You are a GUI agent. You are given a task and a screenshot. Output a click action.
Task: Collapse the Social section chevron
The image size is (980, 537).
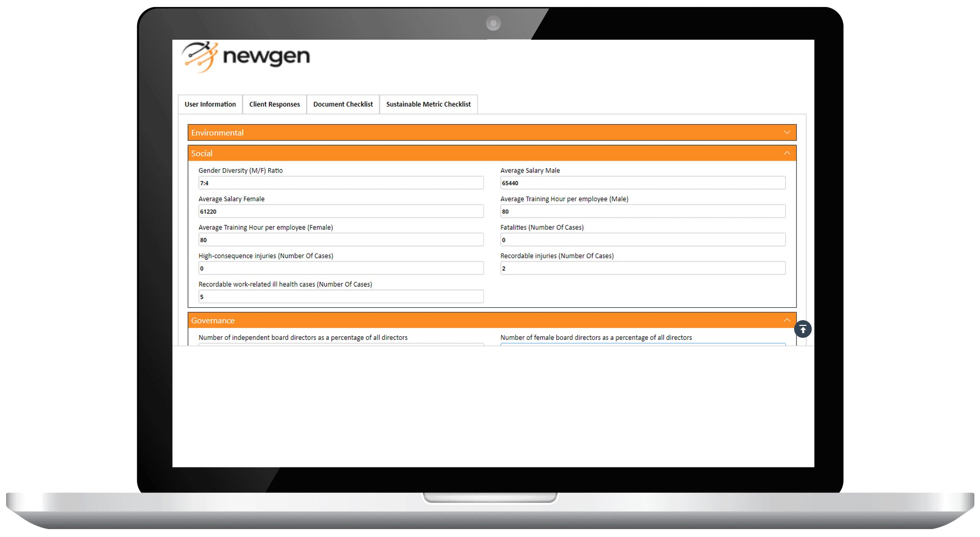[x=787, y=153]
